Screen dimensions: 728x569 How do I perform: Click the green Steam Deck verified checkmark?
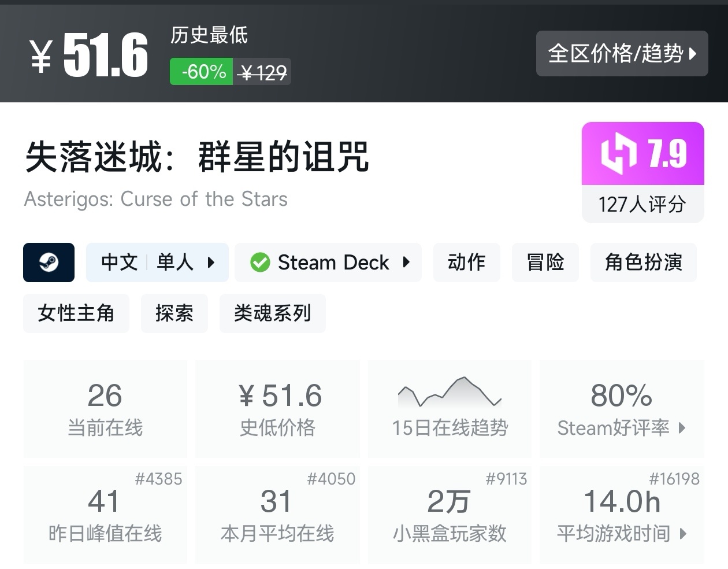click(x=260, y=263)
